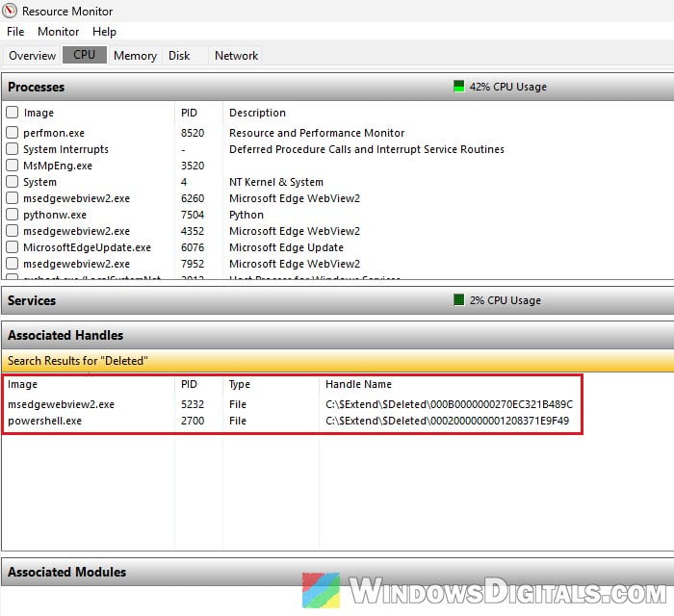Click the pythonw.exe process name
Screen dimensions: 674x616
coord(55,215)
